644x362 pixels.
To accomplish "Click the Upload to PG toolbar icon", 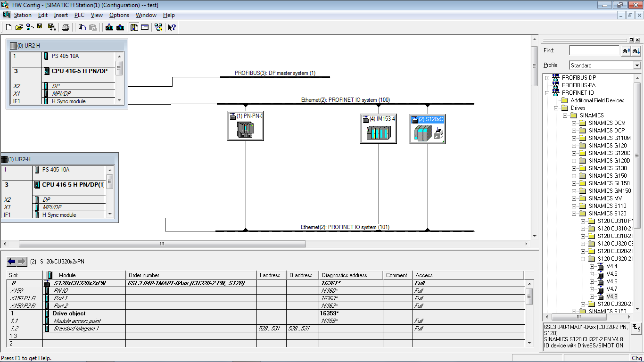I will tap(120, 27).
